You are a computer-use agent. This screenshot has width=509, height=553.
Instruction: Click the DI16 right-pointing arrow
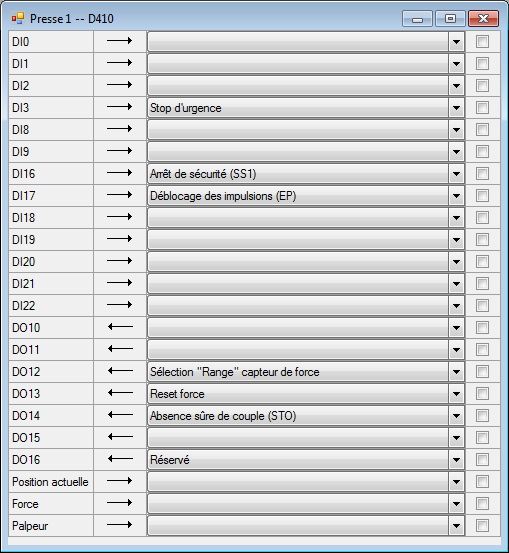pyautogui.click(x=120, y=173)
